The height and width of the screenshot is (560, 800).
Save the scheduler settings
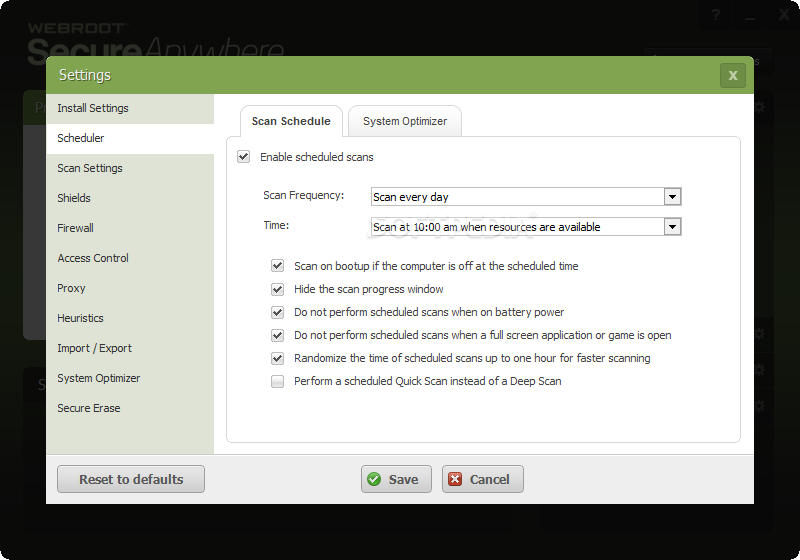click(396, 479)
